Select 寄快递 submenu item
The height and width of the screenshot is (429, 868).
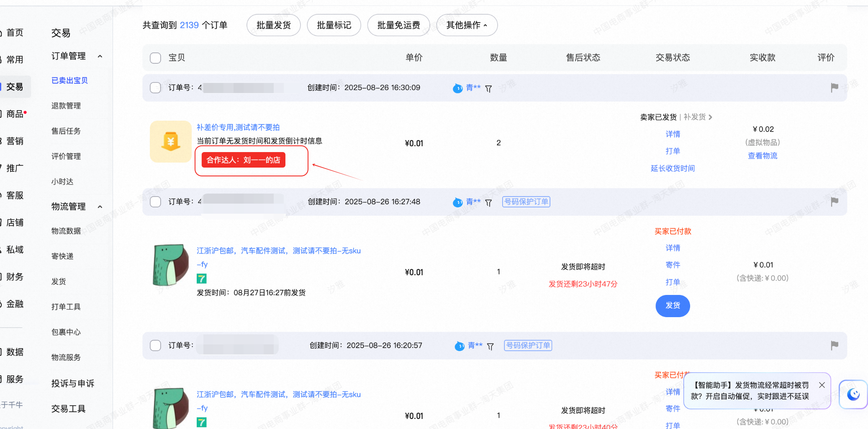pos(62,256)
